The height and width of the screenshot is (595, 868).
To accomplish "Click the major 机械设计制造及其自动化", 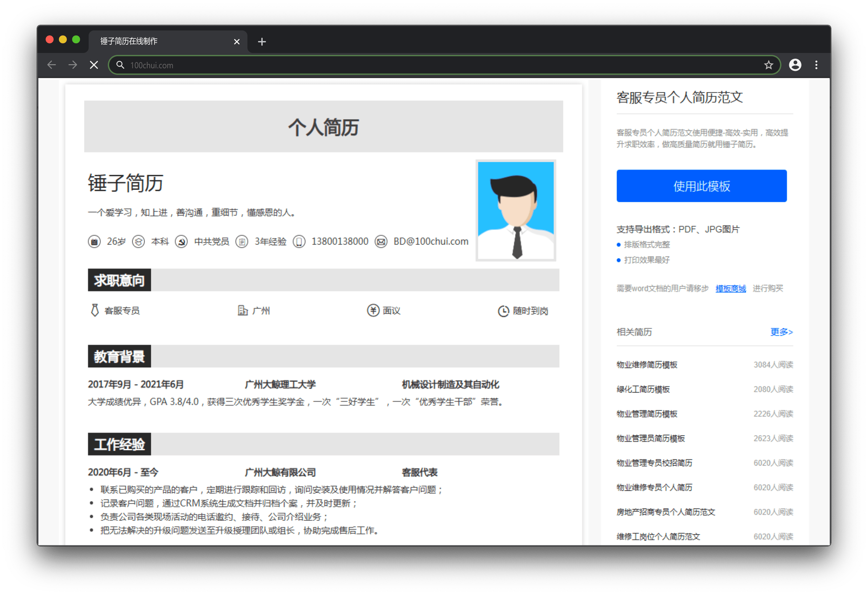I will click(x=451, y=384).
